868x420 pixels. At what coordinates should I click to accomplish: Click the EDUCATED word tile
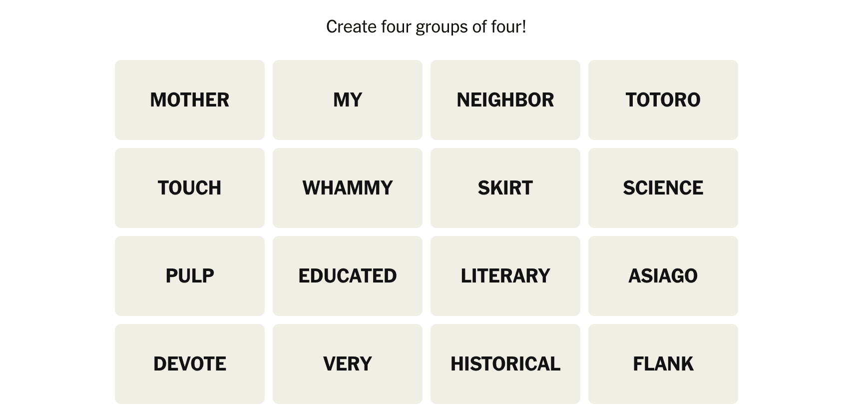click(x=347, y=276)
